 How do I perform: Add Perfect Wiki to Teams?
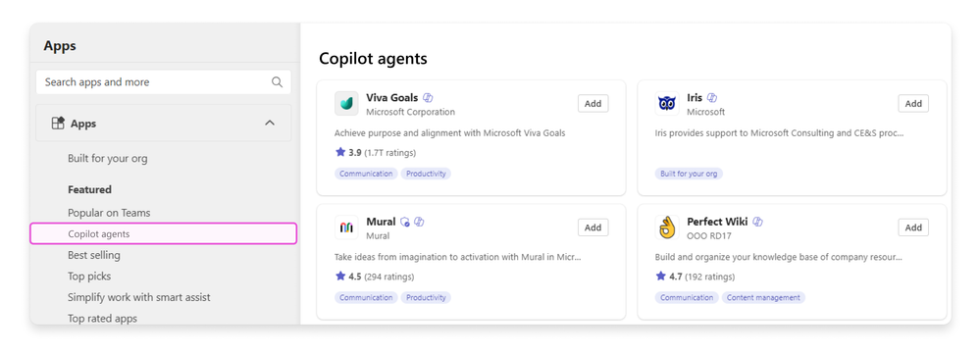coord(913,228)
